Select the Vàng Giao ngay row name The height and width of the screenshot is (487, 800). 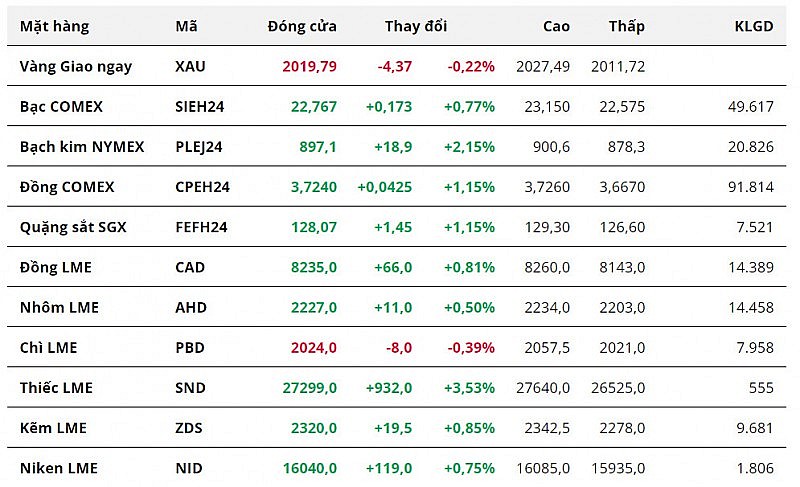[76, 67]
